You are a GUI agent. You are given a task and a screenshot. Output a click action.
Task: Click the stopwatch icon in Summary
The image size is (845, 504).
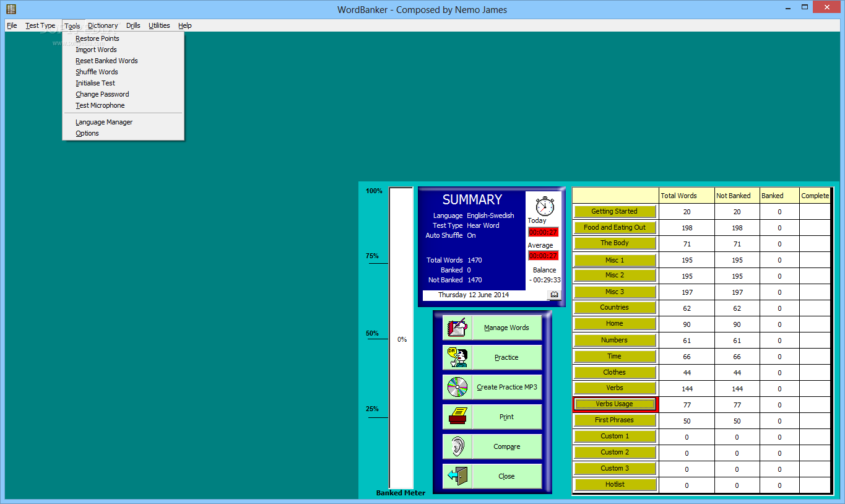[x=544, y=205]
